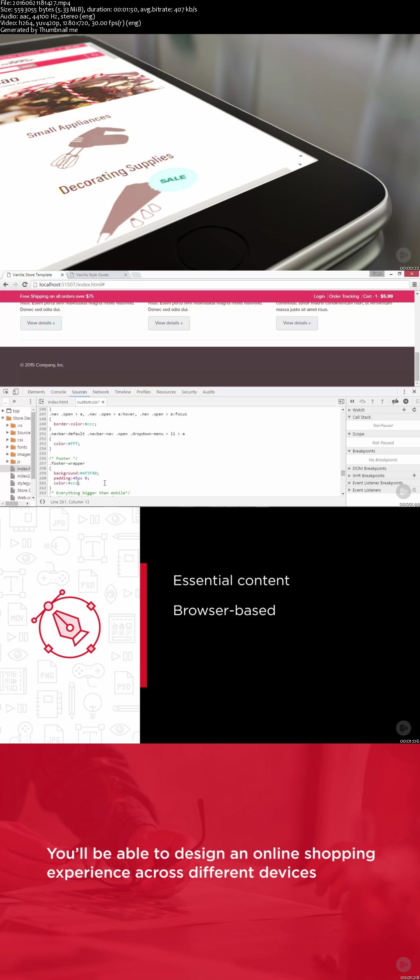Click the middle View details button
420x980 pixels.
169,323
